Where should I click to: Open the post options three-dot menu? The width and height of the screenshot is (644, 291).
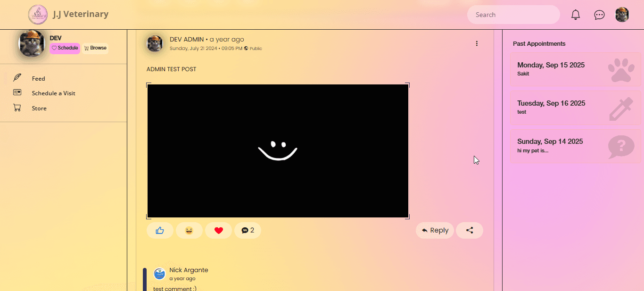point(477,43)
